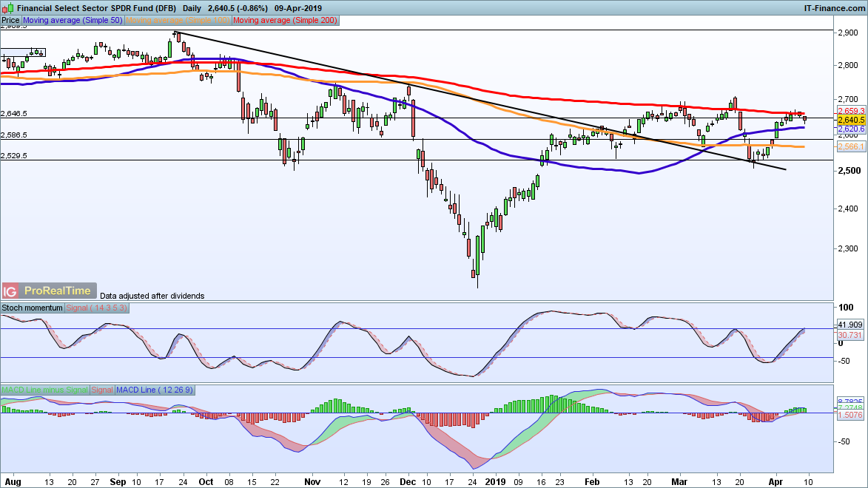Click the 7.2748 MACD value tag
868x488 pixels.
click(850, 408)
